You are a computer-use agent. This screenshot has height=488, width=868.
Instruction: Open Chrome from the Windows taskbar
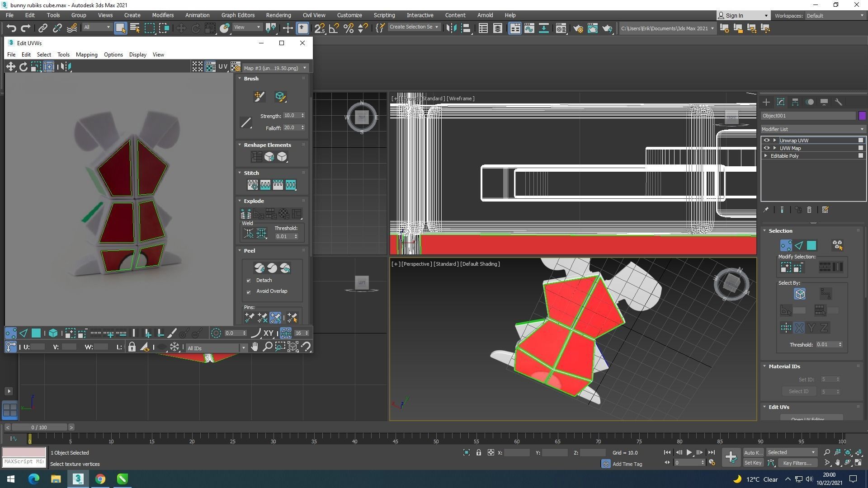pos(100,479)
